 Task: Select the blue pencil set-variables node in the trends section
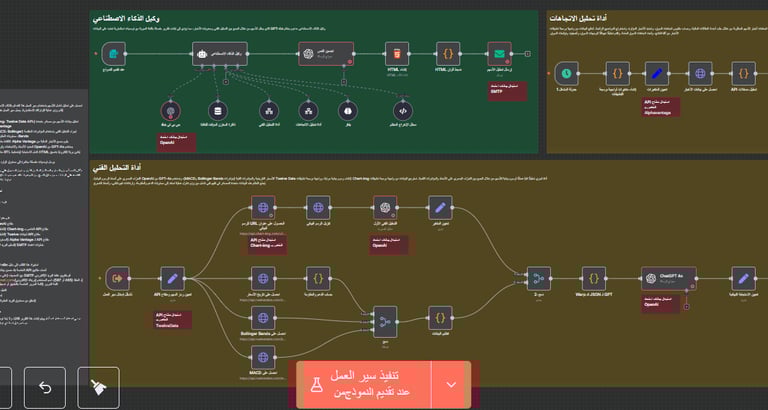[657, 73]
